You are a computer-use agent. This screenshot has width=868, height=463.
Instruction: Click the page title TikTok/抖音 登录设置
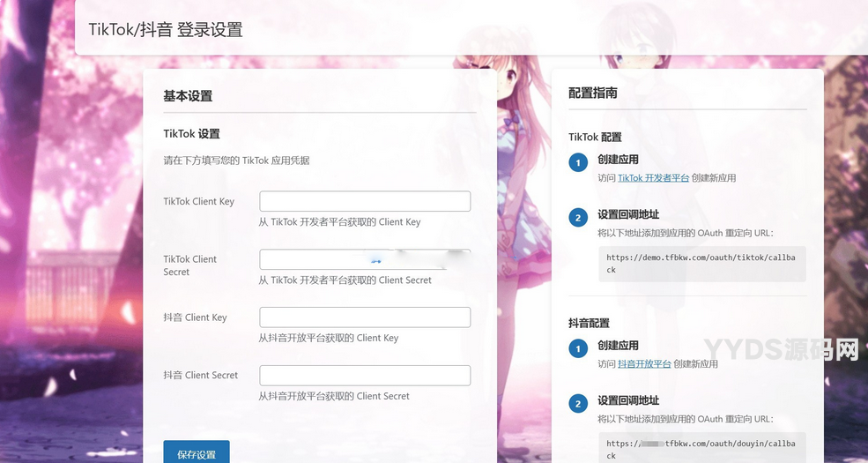(165, 29)
